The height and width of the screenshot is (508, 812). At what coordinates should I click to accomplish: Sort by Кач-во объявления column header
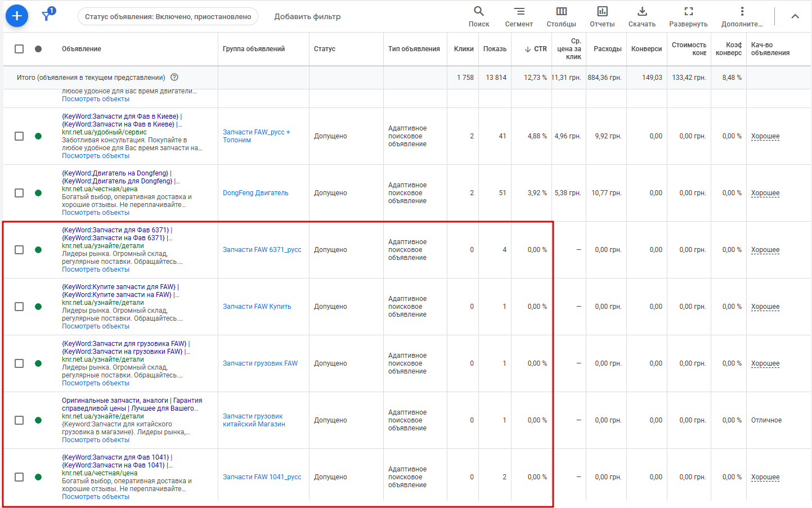tap(770, 49)
